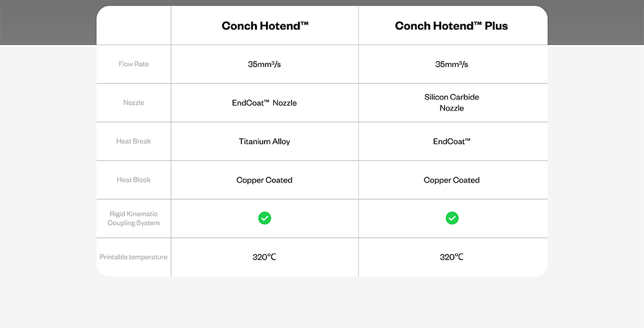
Task: Click the Nozzle row label
Action: pyautogui.click(x=133, y=103)
